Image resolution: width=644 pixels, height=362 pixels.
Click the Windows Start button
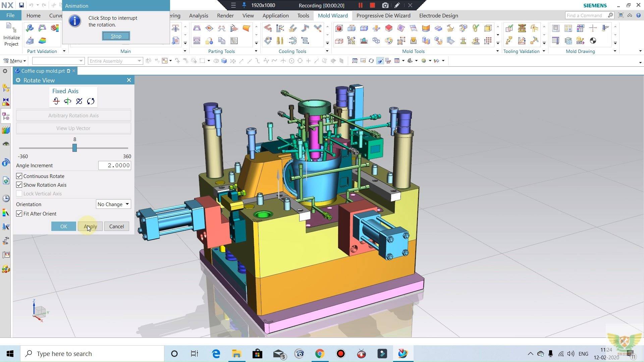point(10,354)
